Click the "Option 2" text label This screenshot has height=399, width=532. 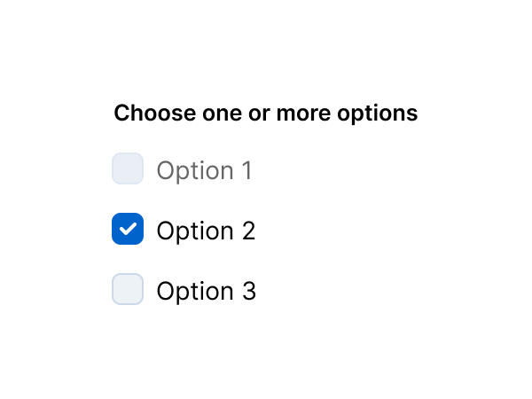(x=206, y=231)
